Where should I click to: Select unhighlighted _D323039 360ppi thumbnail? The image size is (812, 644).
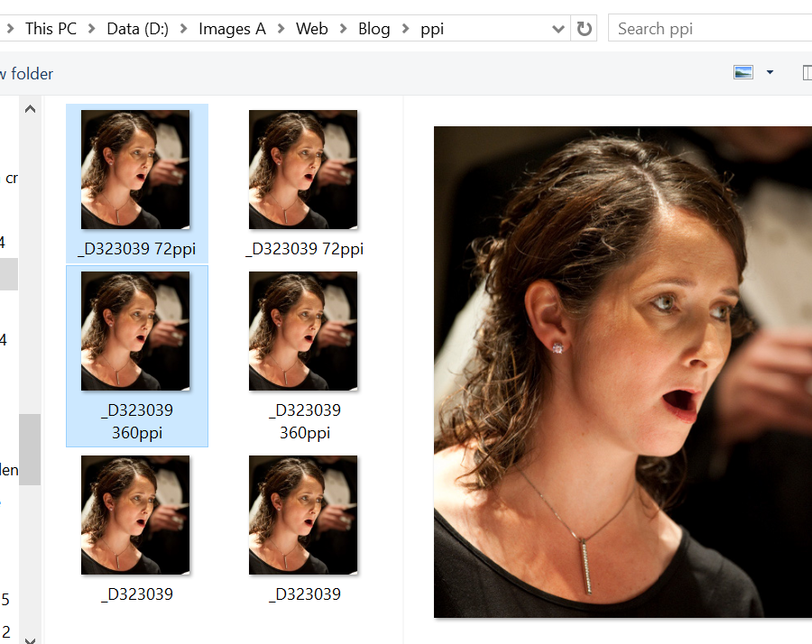point(303,331)
